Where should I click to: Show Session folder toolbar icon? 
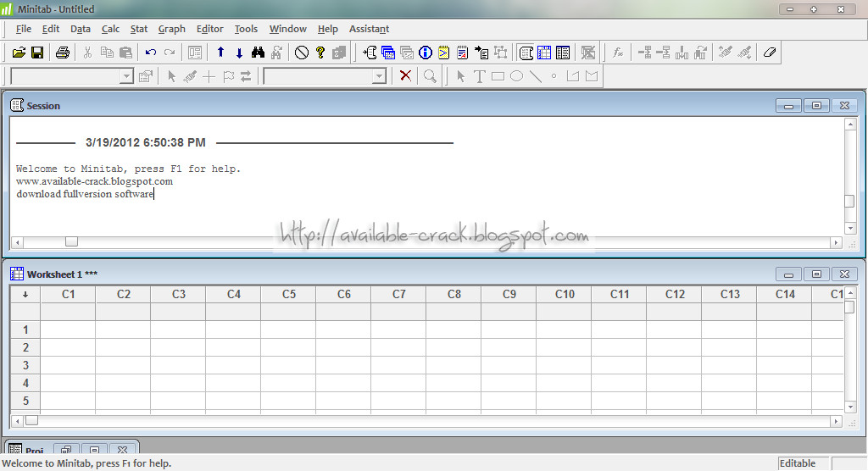coord(370,53)
